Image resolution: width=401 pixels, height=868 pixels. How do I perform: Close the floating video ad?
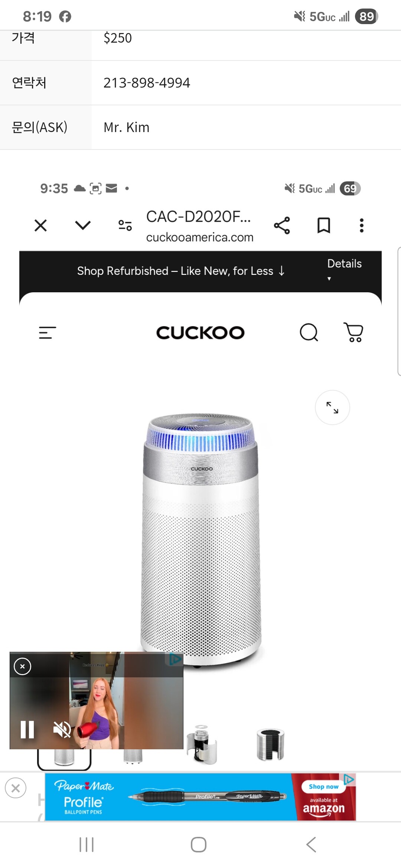point(22,667)
